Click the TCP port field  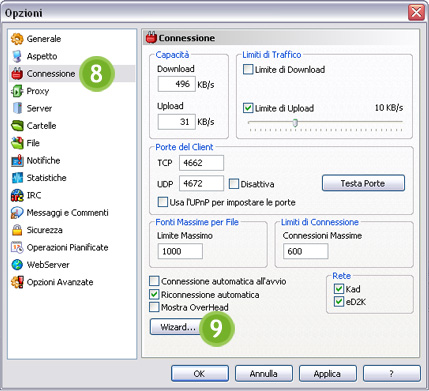click(x=201, y=163)
